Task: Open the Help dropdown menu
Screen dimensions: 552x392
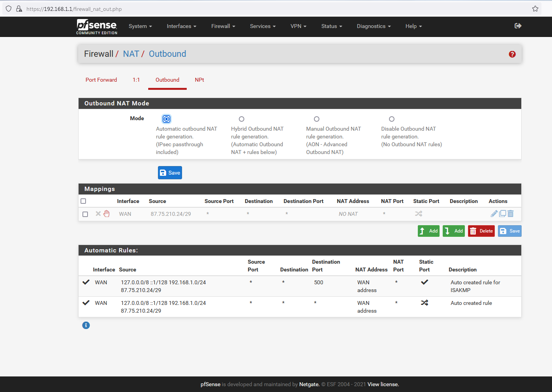Action: (414, 26)
